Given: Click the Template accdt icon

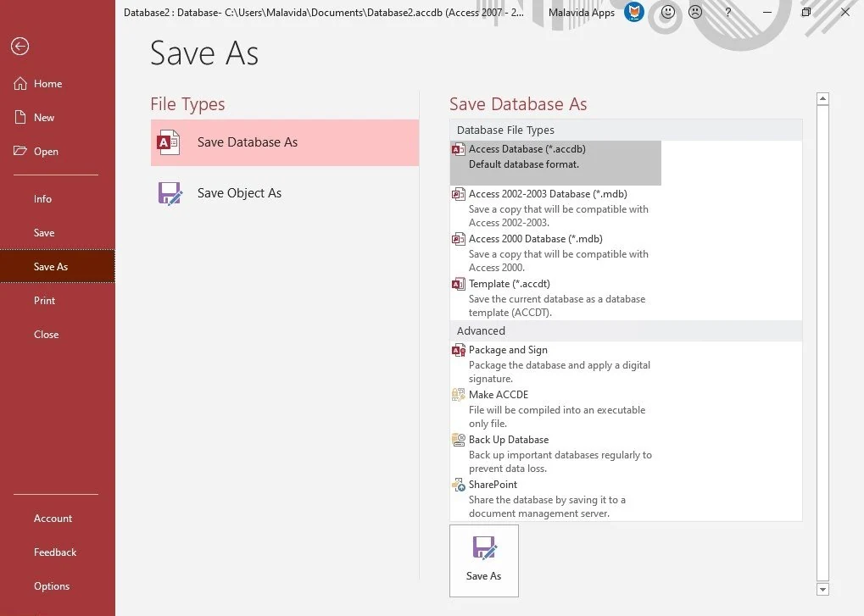Looking at the screenshot, I should [x=459, y=284].
